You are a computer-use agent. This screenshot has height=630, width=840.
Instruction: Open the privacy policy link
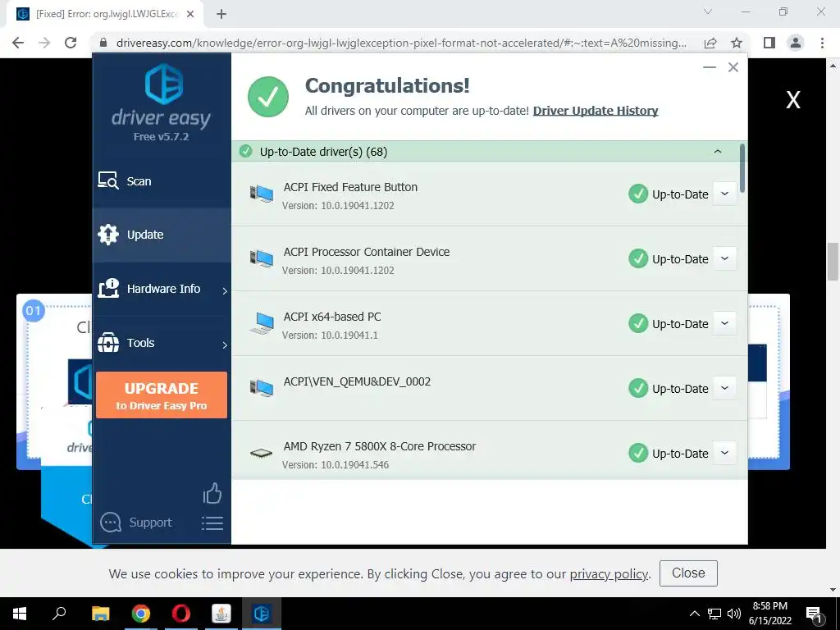pos(609,573)
